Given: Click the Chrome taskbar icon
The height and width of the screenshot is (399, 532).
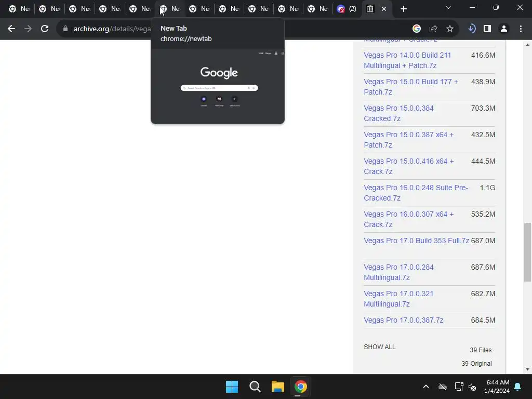Looking at the screenshot, I should 301,387.
